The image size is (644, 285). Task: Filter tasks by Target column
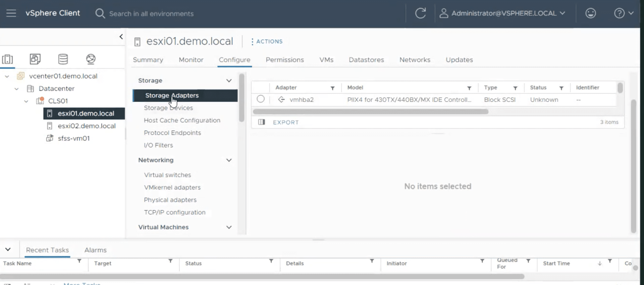click(x=170, y=261)
